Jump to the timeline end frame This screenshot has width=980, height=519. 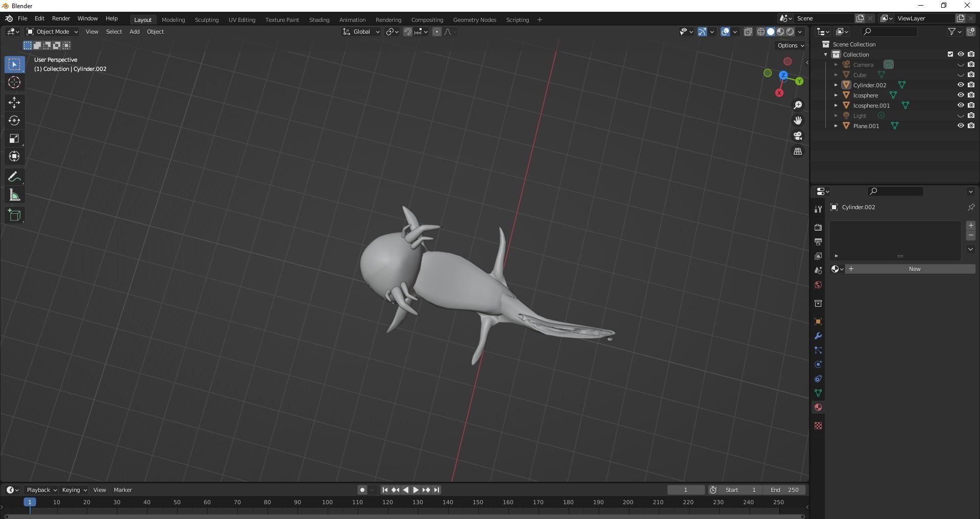click(437, 490)
